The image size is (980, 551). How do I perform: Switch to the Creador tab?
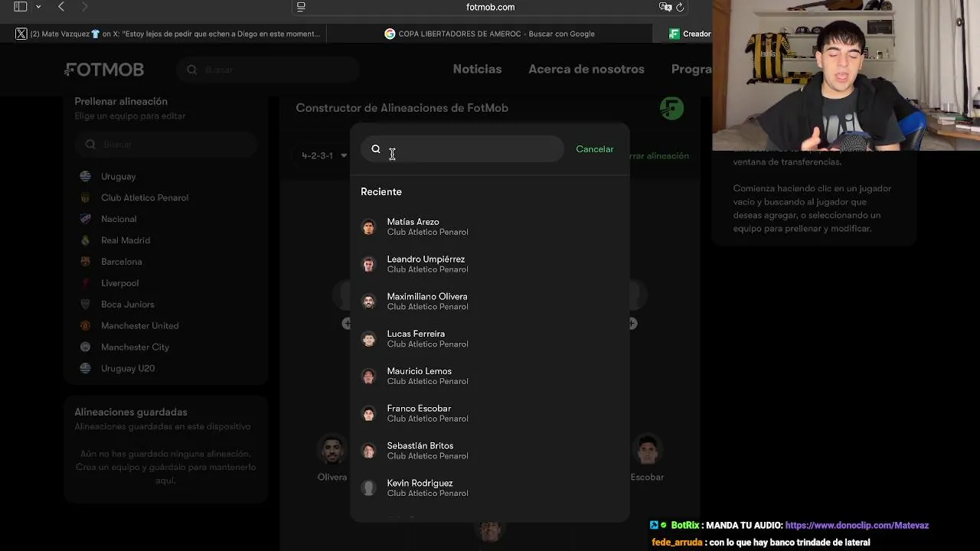click(689, 34)
